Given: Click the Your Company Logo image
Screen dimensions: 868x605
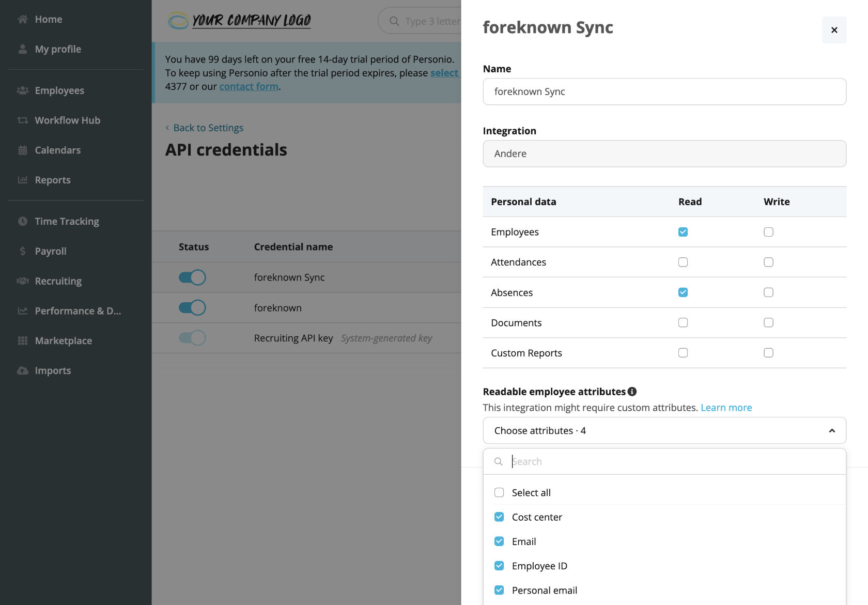Looking at the screenshot, I should coord(240,20).
